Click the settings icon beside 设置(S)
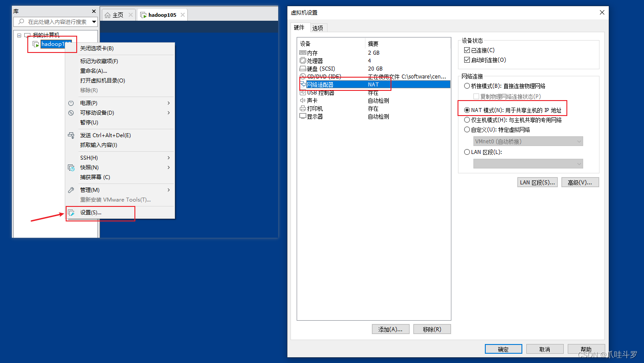The height and width of the screenshot is (363, 644). coord(71,213)
